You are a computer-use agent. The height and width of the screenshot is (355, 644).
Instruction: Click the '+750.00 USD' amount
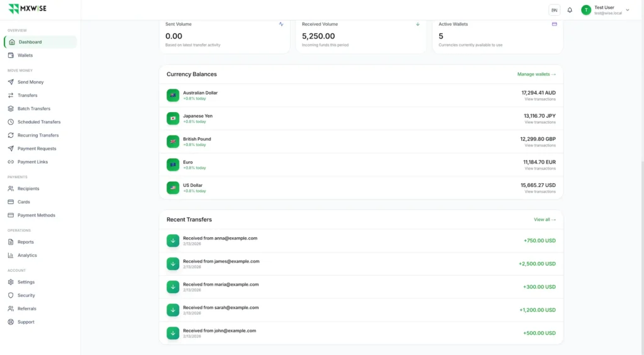(540, 241)
